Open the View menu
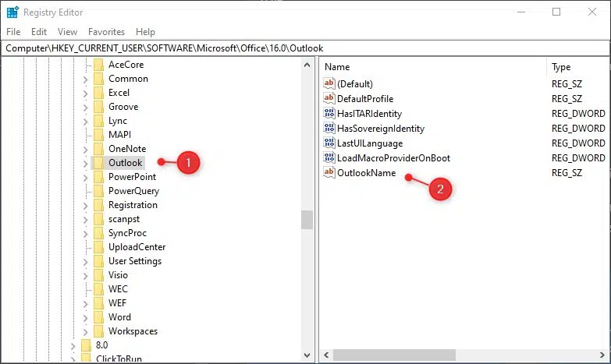Image resolution: width=611 pixels, height=364 pixels. coord(67,31)
